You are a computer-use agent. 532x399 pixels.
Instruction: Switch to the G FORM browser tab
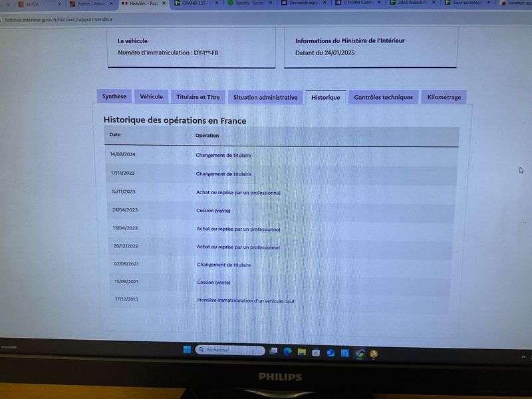(356, 3)
